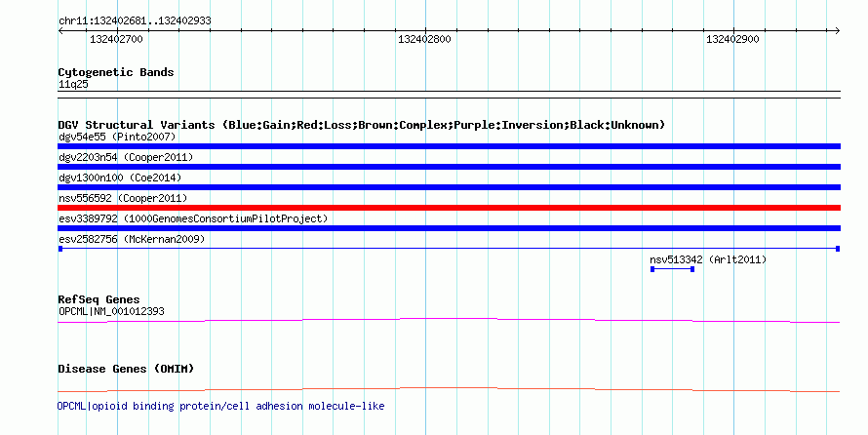Click the RefSeq Genes track title
The height and width of the screenshot is (435, 868).
click(x=99, y=299)
